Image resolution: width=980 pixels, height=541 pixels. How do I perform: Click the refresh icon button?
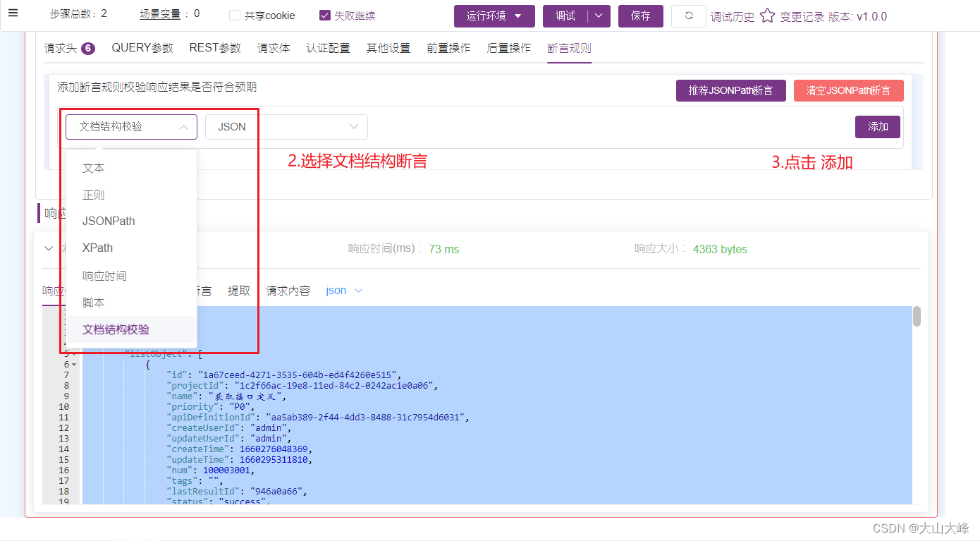point(689,16)
